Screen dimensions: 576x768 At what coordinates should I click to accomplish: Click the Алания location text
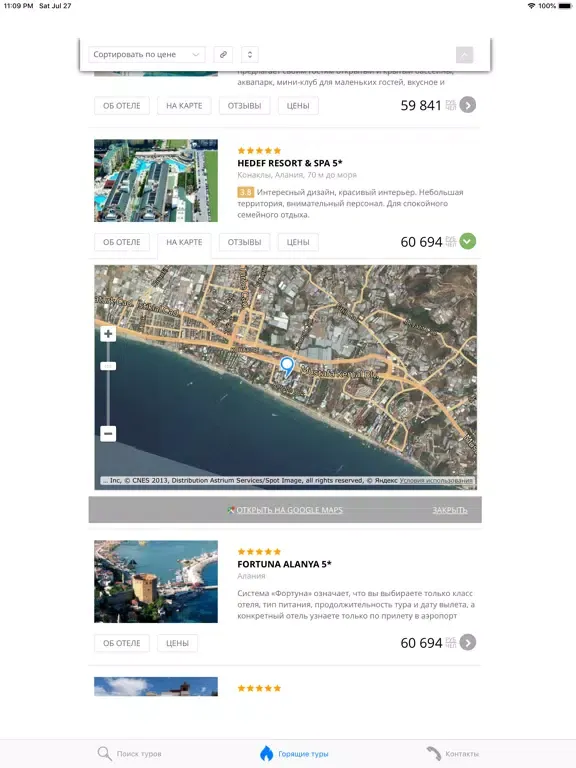pyautogui.click(x=251, y=576)
